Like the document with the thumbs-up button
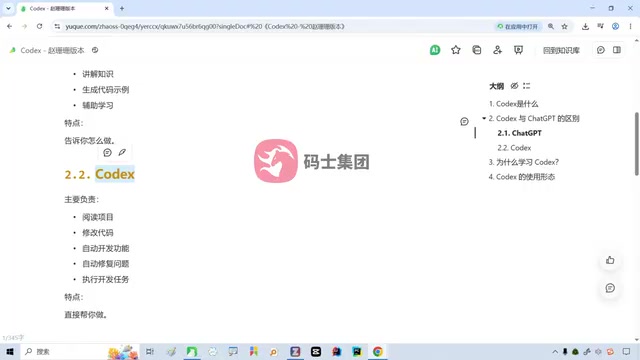 tap(610, 260)
